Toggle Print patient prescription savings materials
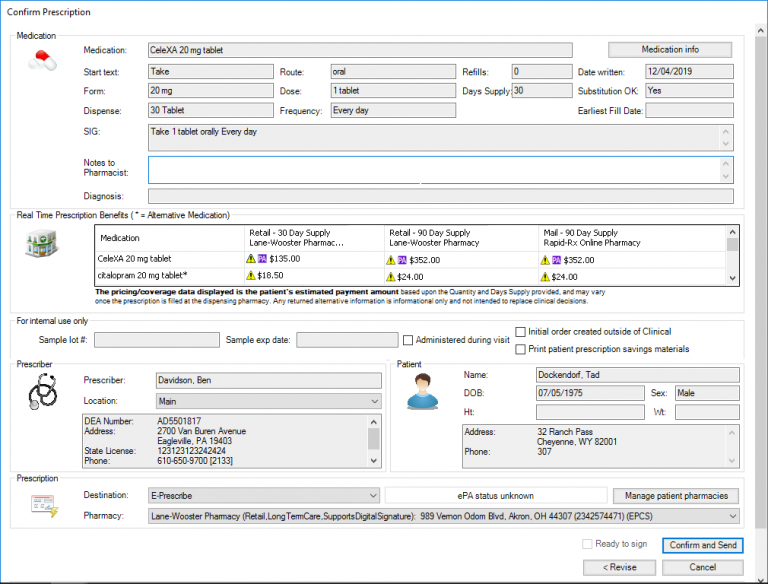This screenshot has width=768, height=584. [x=521, y=349]
